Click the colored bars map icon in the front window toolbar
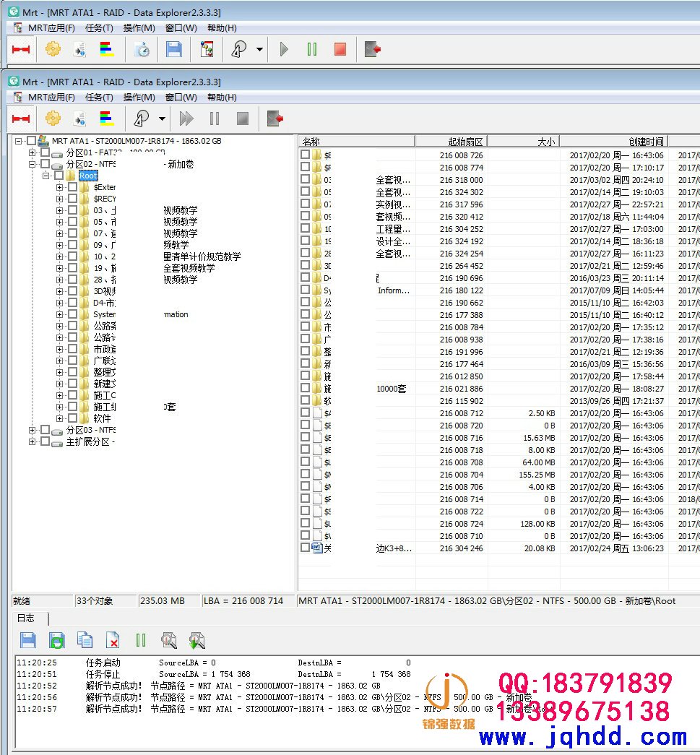 click(106, 118)
